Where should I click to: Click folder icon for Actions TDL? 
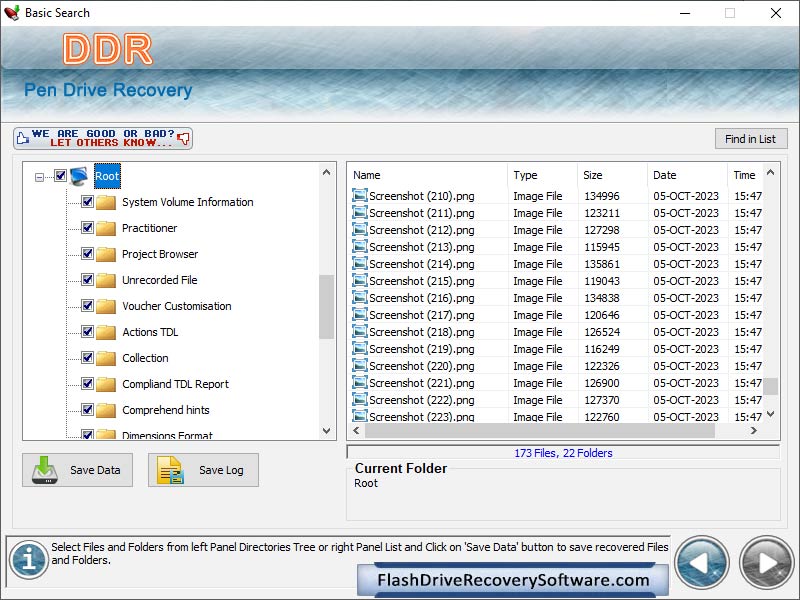(x=106, y=332)
